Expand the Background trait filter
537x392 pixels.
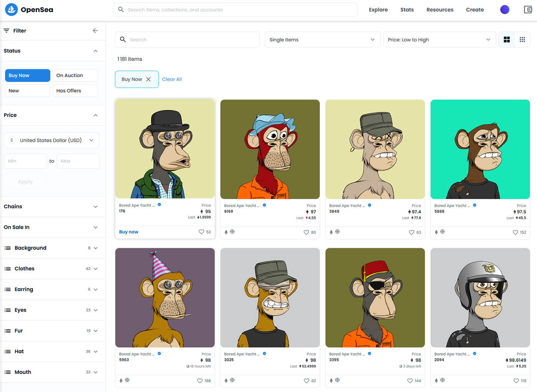coord(53,248)
